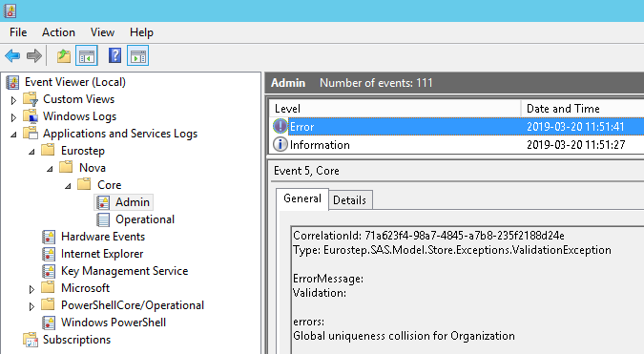Click the Subscriptions icon

[31, 340]
